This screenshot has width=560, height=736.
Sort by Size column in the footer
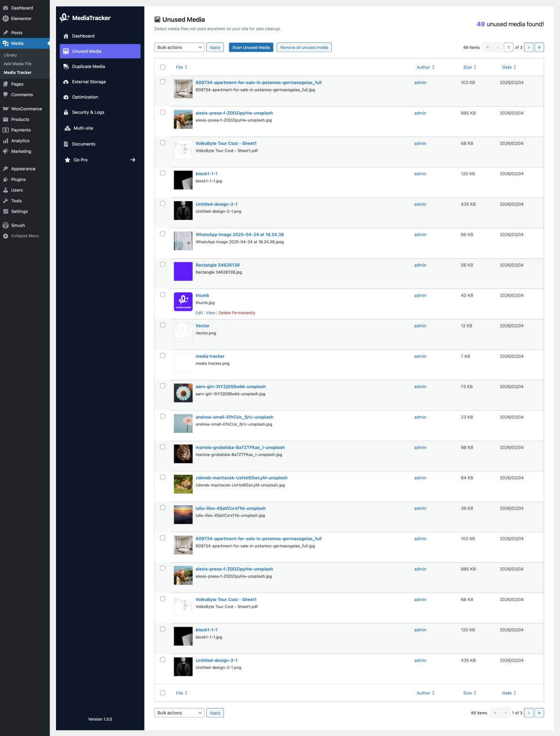click(469, 693)
